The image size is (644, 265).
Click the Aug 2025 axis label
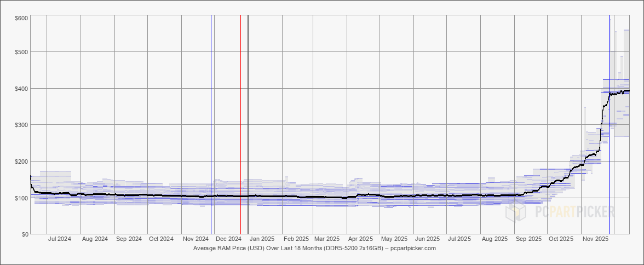tap(495, 239)
